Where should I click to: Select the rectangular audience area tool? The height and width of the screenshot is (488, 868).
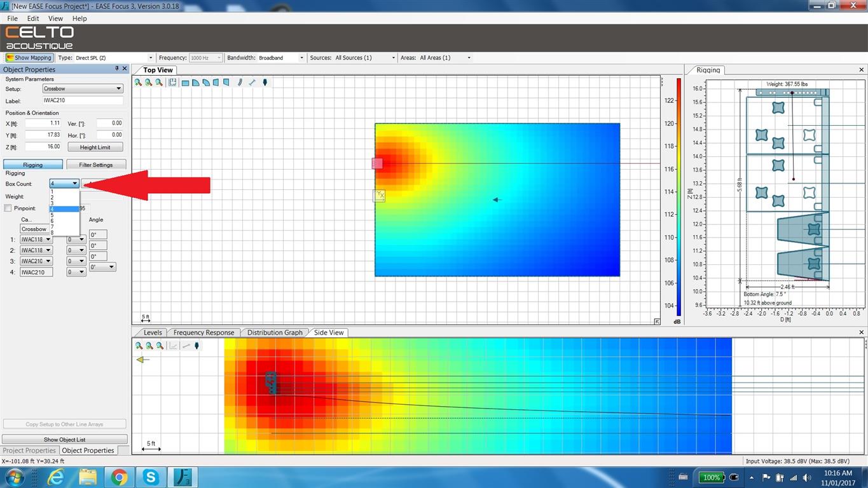click(x=185, y=83)
